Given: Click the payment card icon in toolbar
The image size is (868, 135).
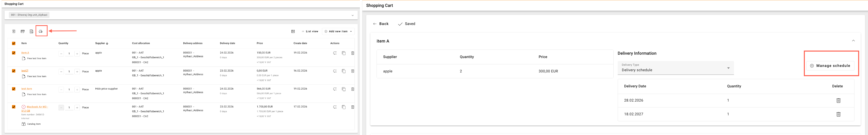Looking at the screenshot, I should [23, 31].
